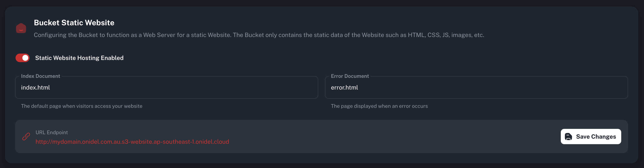The width and height of the screenshot is (644, 168).
Task: Click the "Error Document" field label
Action: tap(350, 76)
